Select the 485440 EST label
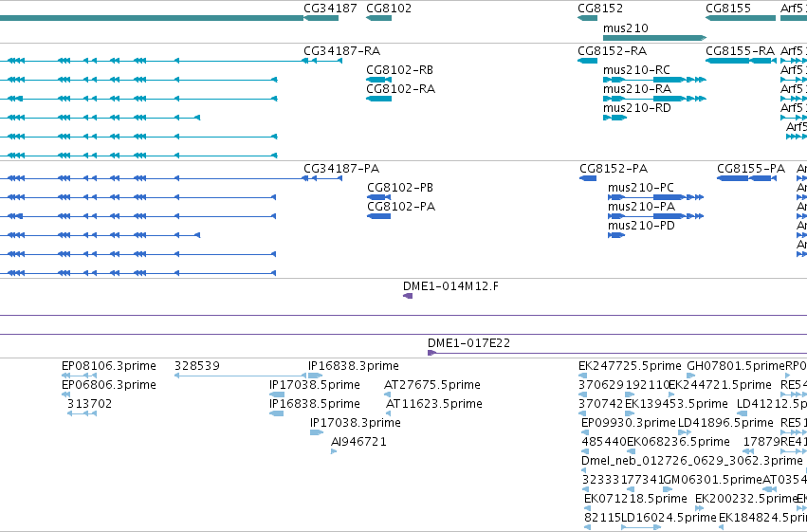 click(604, 442)
